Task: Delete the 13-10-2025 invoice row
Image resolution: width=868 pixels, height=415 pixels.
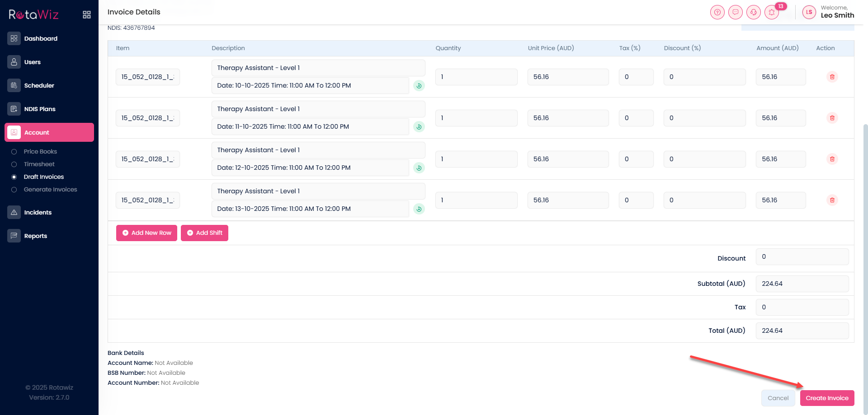Action: click(x=832, y=200)
